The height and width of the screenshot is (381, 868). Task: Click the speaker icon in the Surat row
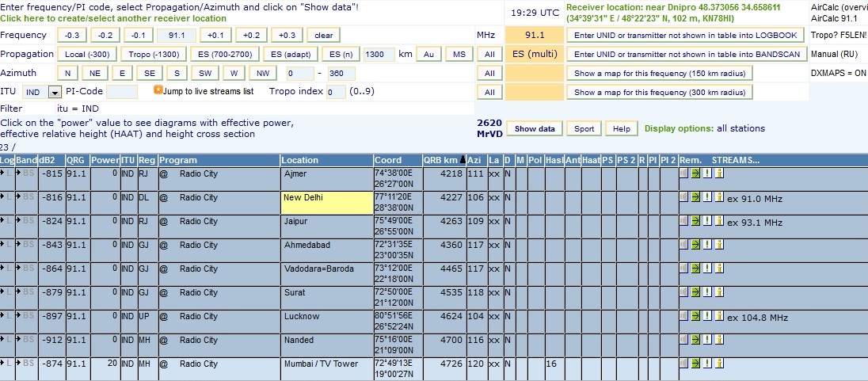tap(684, 292)
